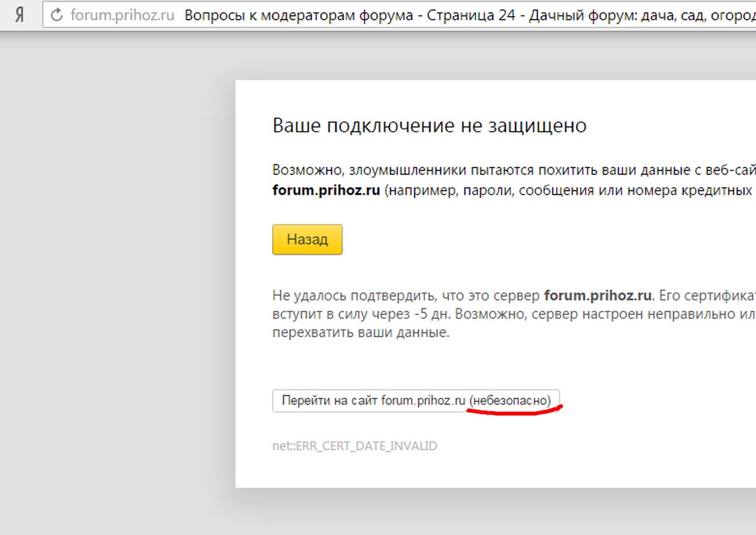
Task: Click the gray background below the warning card
Action: [468, 515]
